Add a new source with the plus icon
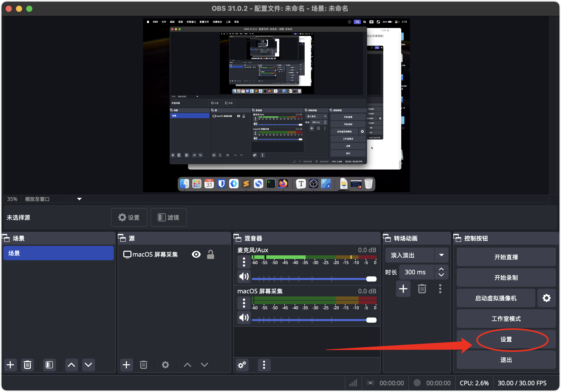This screenshot has width=561, height=392. (x=126, y=365)
